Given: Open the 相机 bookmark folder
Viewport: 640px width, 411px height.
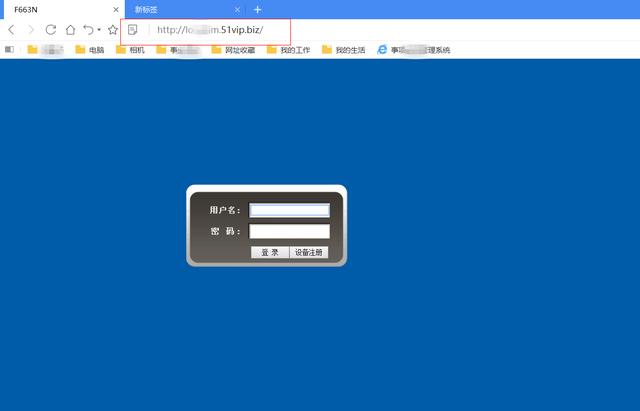Looking at the screenshot, I should 130,50.
